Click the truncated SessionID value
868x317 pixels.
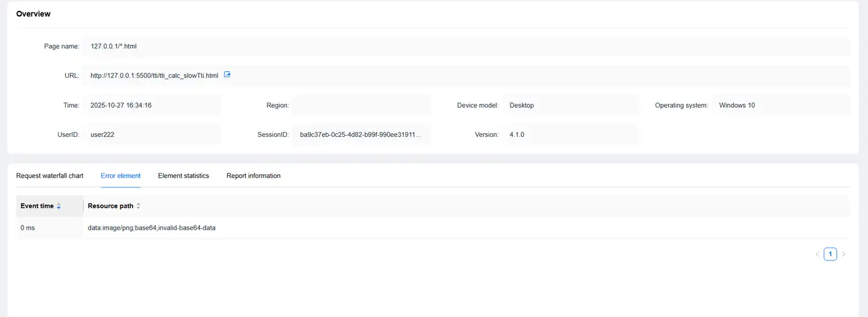click(x=360, y=134)
